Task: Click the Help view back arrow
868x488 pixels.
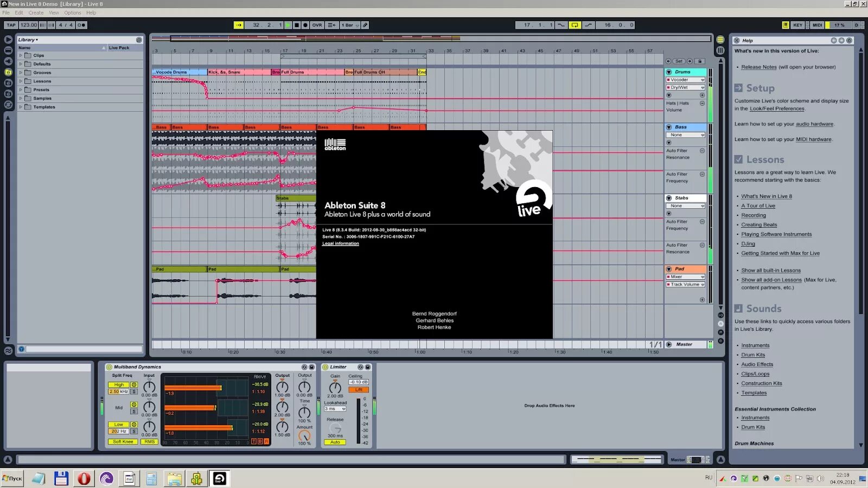Action: [834, 41]
